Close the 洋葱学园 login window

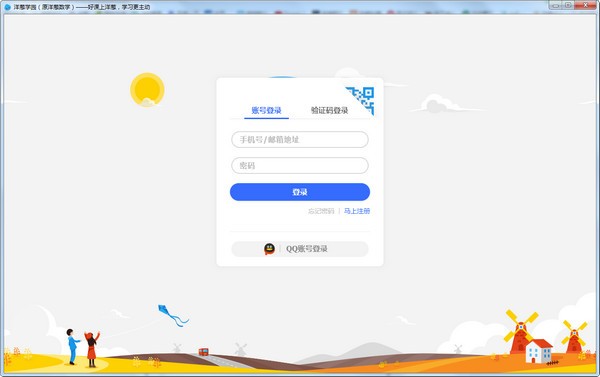point(586,5)
